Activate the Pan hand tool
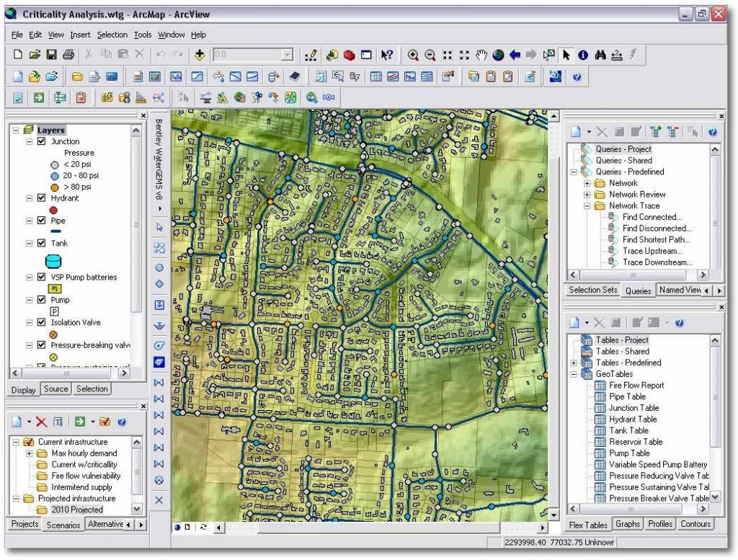The width and height of the screenshot is (738, 560). pyautogui.click(x=481, y=55)
